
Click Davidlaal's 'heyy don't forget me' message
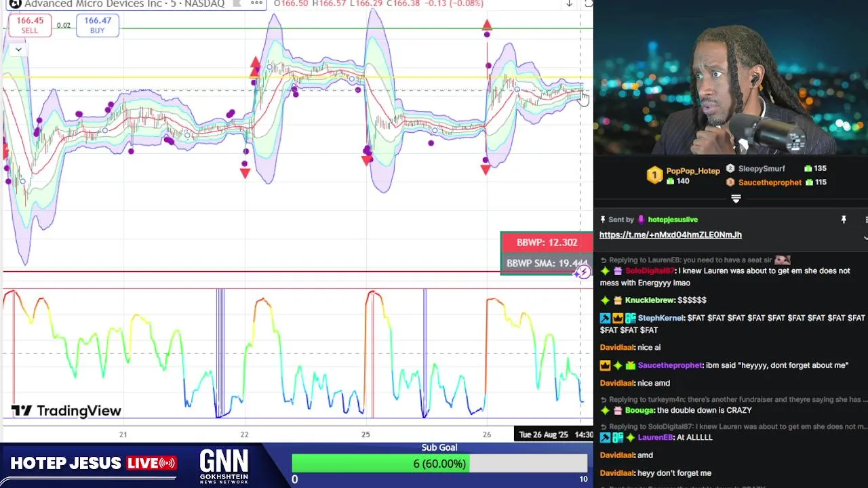tap(655, 473)
